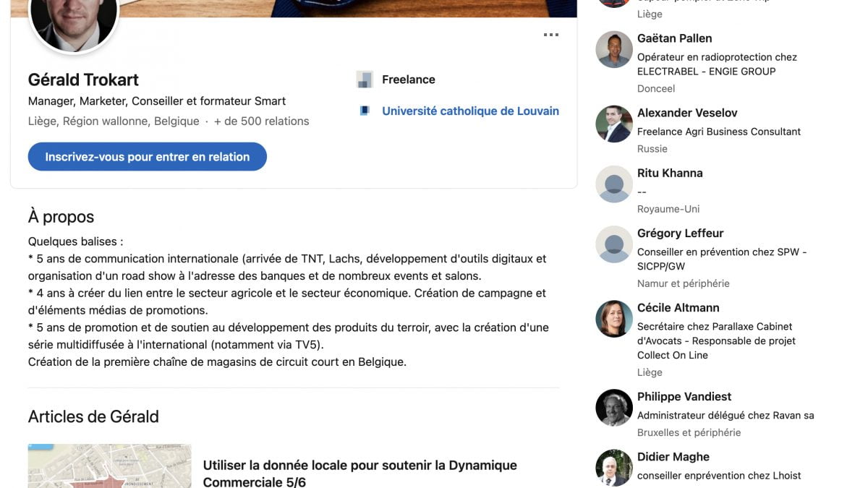Click the 'Quelques balises :' line

pos(76,241)
